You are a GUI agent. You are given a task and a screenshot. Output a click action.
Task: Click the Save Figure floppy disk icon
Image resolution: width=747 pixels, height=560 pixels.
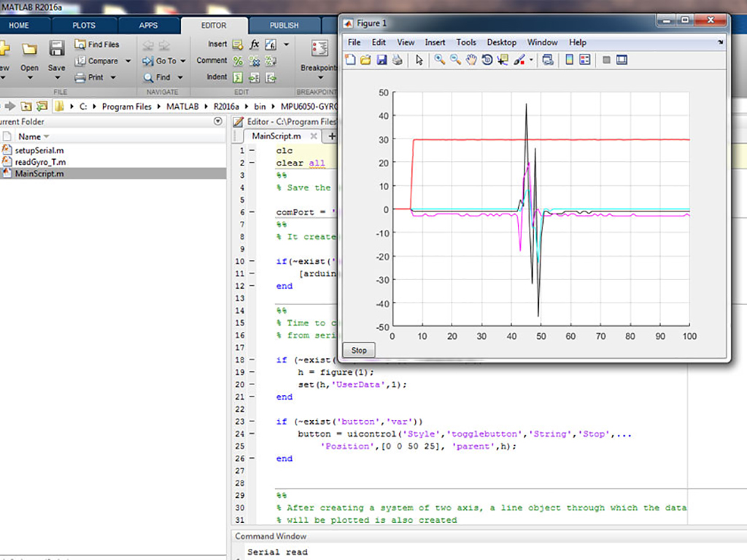click(382, 61)
